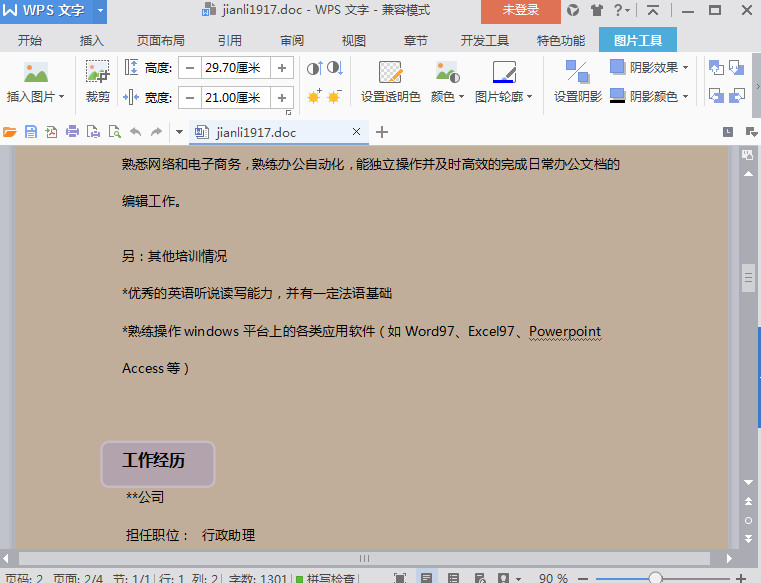Click the zoom slider handle
This screenshot has width=761, height=583.
655,578
